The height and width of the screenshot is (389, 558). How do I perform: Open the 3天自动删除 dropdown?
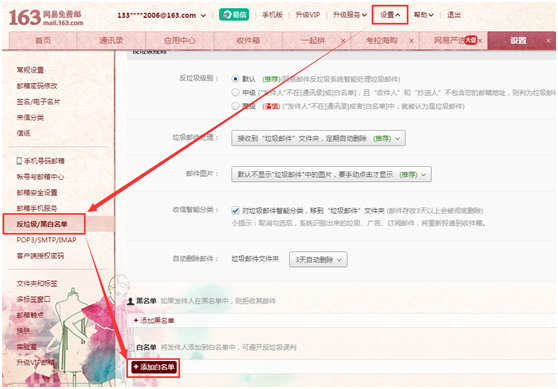click(318, 259)
